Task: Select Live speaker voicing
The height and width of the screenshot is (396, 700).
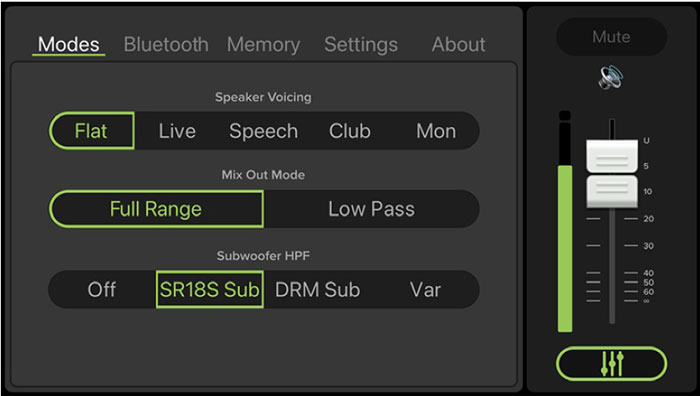Action: pos(177,131)
